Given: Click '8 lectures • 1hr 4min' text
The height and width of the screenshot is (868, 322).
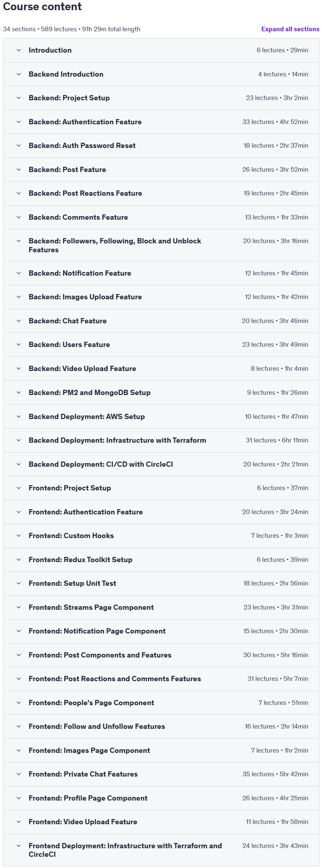Looking at the screenshot, I should click(x=279, y=369).
